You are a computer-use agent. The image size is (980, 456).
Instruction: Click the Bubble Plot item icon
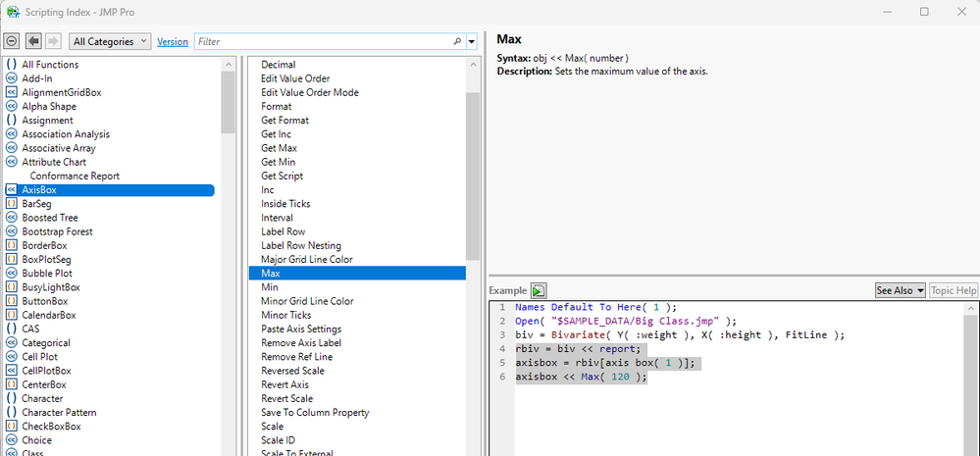(x=11, y=273)
